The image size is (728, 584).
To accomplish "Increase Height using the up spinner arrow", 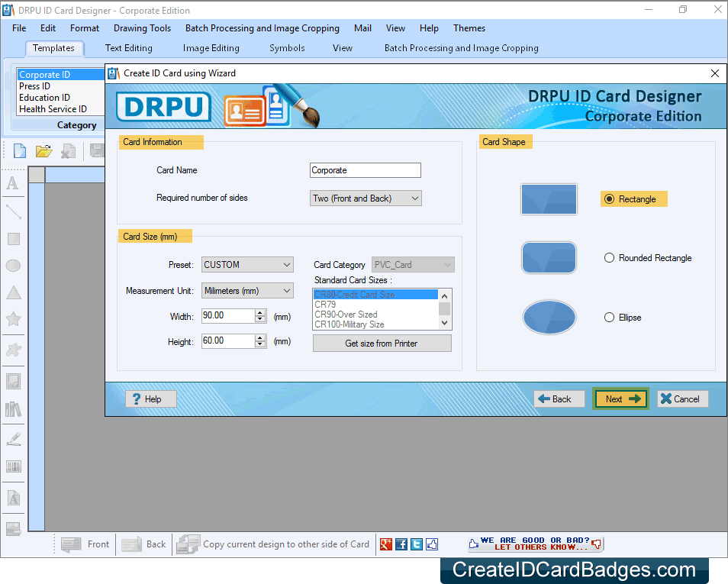I will click(x=260, y=337).
